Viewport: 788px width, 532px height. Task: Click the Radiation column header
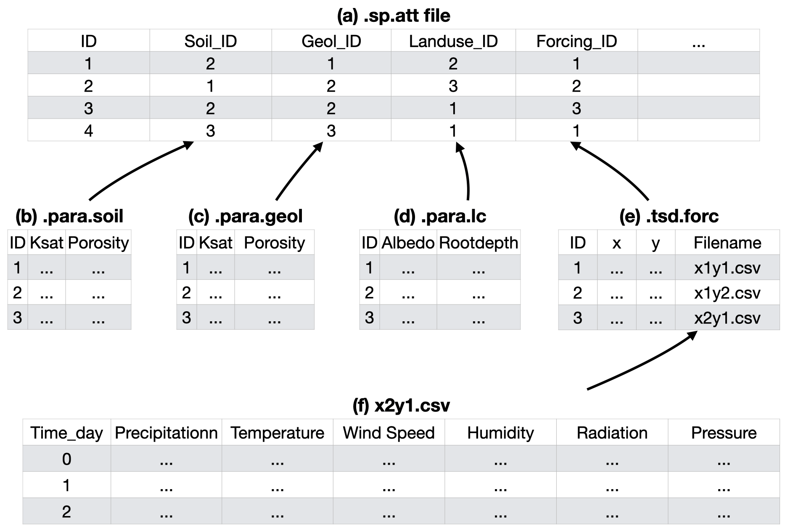(612, 433)
